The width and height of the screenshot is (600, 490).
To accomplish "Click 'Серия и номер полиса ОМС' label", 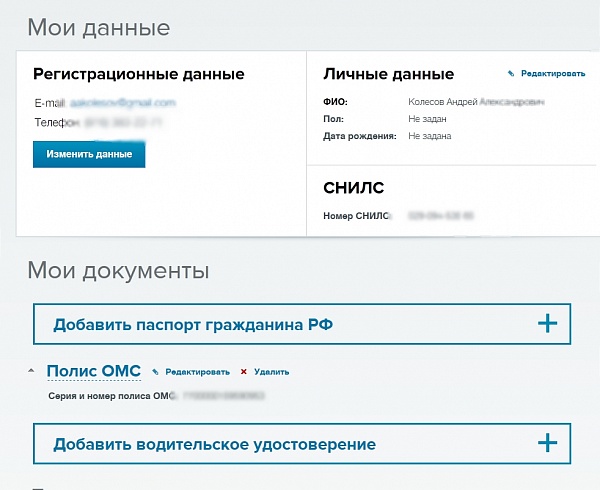I will (x=111, y=396).
